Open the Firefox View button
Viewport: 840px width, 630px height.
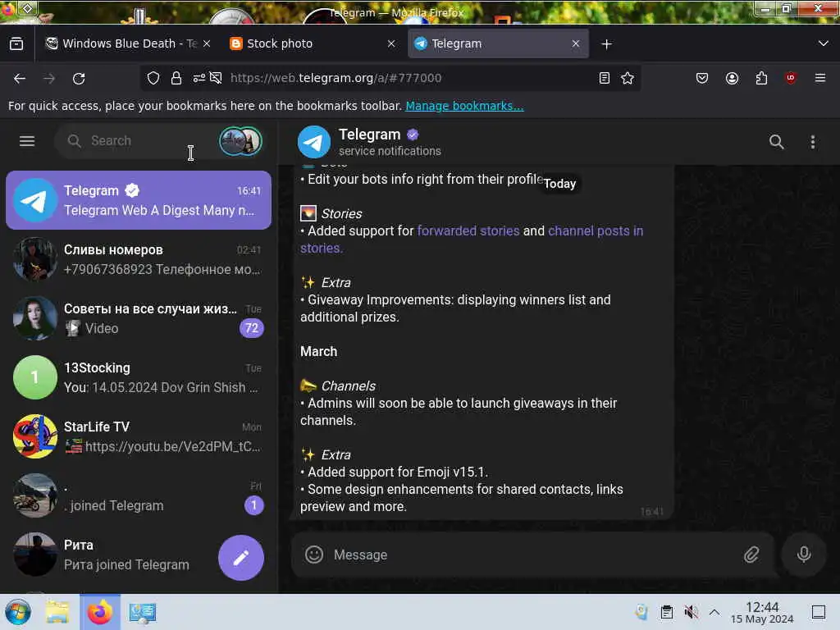pyautogui.click(x=16, y=43)
